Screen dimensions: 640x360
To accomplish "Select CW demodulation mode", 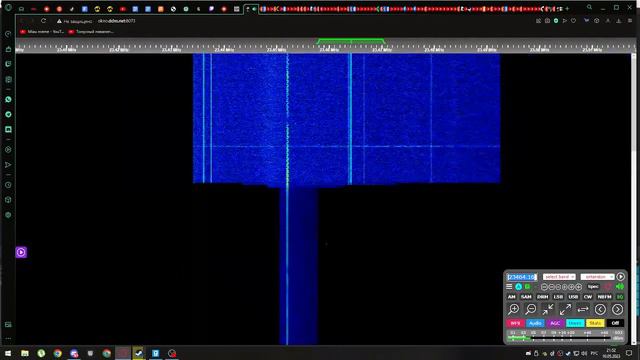I will tap(588, 297).
